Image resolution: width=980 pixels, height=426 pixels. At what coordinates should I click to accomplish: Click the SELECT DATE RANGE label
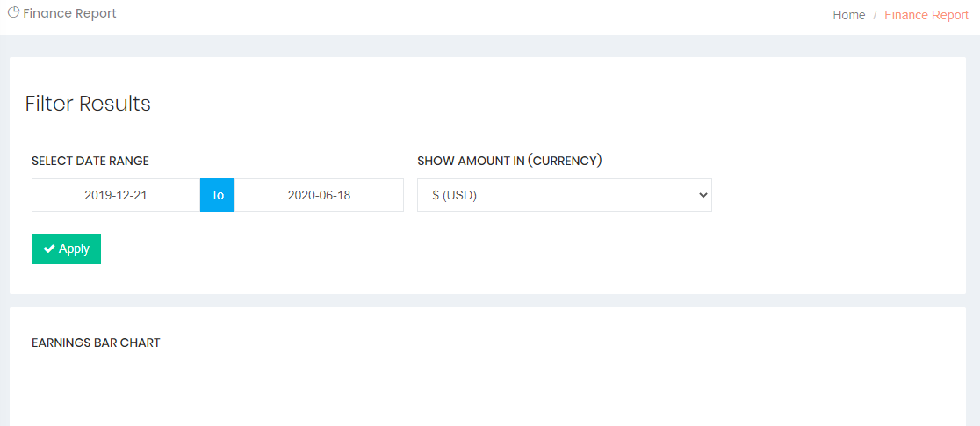pyautogui.click(x=90, y=161)
